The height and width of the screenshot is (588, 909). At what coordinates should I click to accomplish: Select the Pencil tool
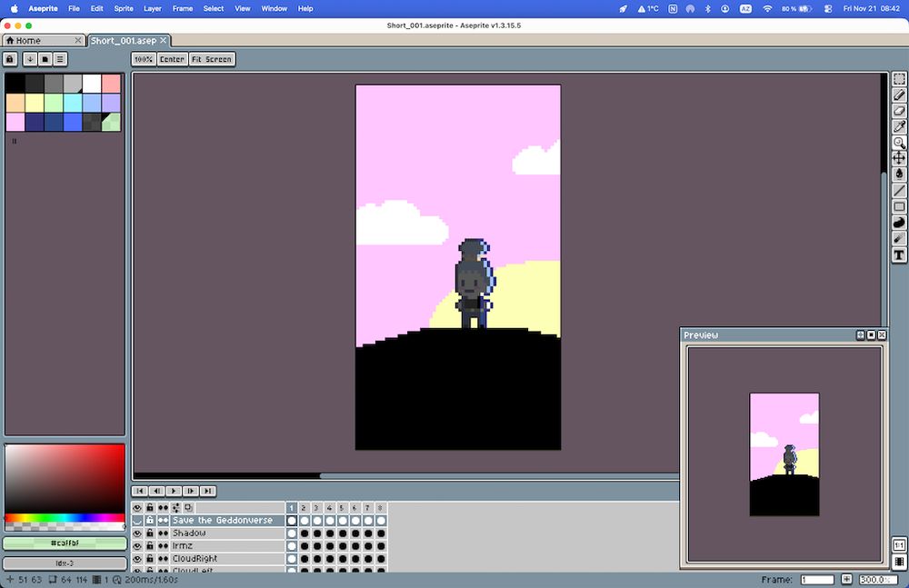[899, 95]
